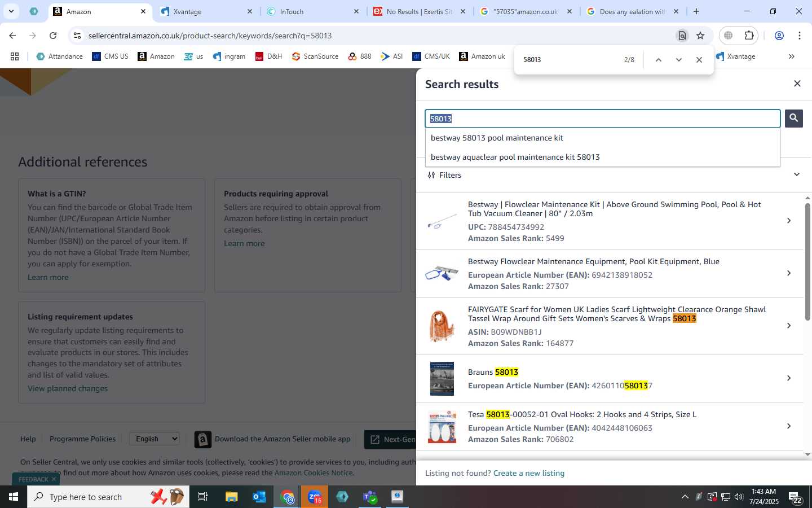The image size is (812, 508).
Task: Click the Tesa oval hooks thumbnail
Action: point(442,427)
